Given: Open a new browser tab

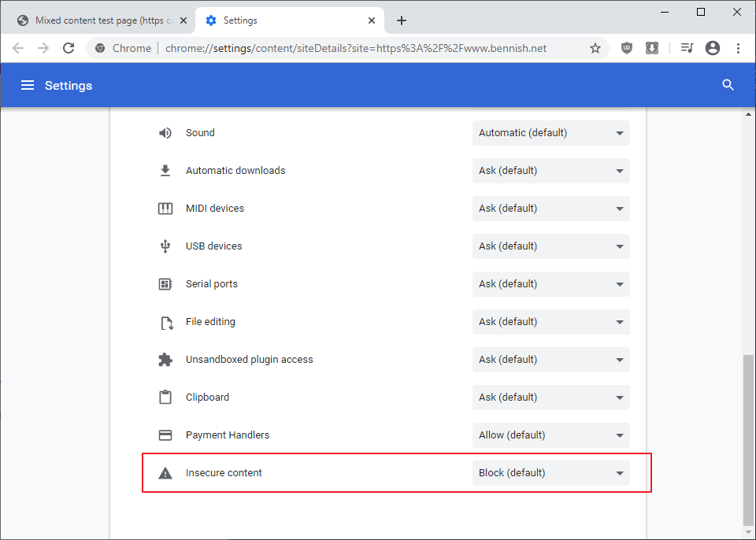Looking at the screenshot, I should tap(402, 20).
